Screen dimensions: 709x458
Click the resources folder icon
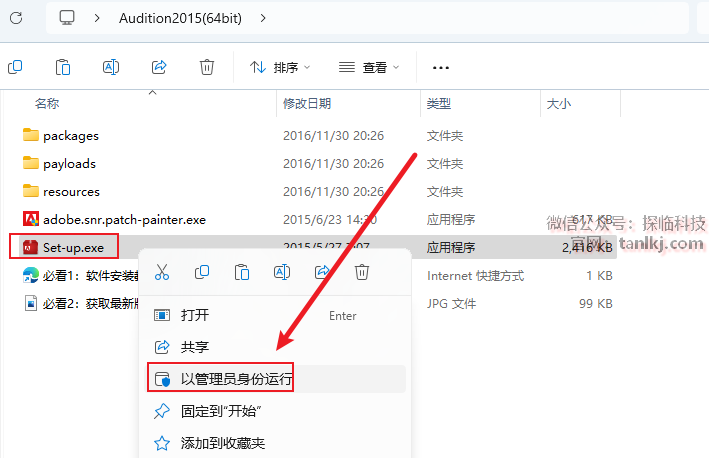[x=31, y=191]
